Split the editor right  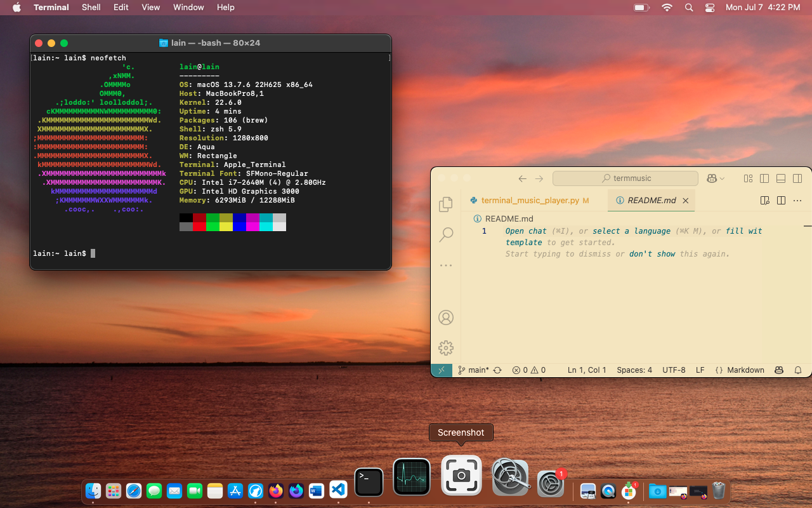coord(781,200)
